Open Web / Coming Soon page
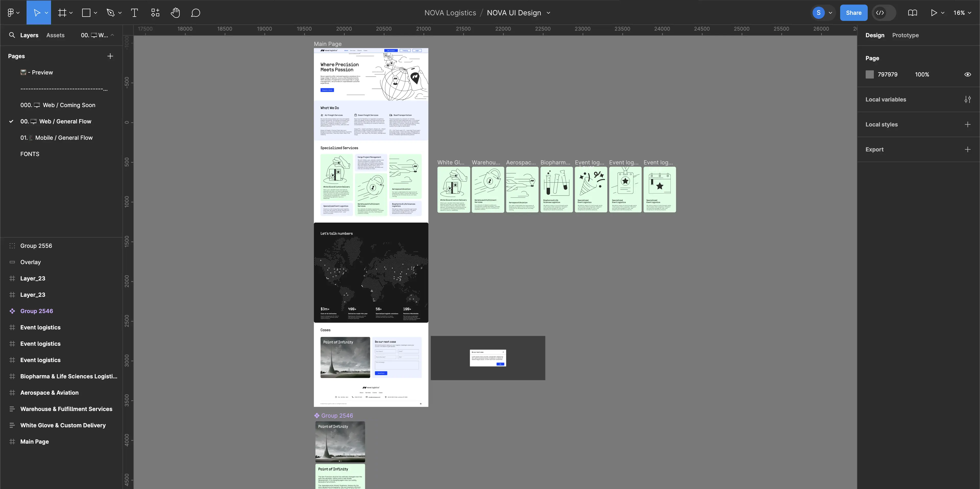Screen dimensions: 980x489 point(58,105)
